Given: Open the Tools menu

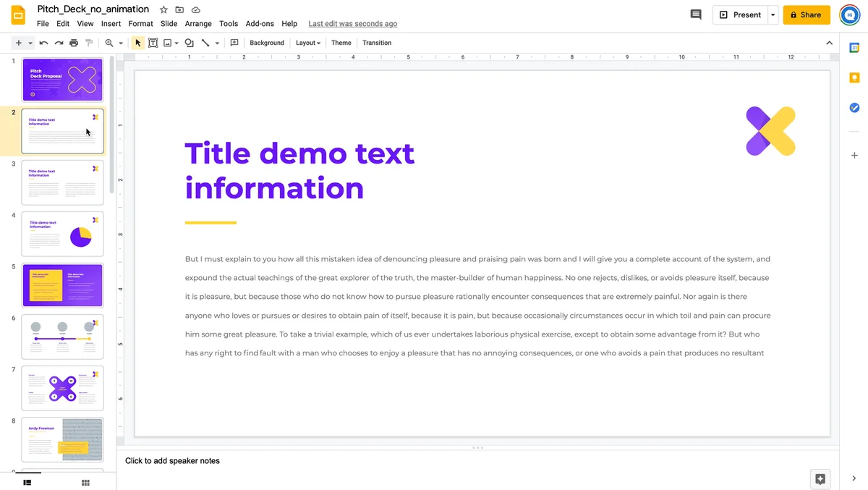Looking at the screenshot, I should click(229, 24).
